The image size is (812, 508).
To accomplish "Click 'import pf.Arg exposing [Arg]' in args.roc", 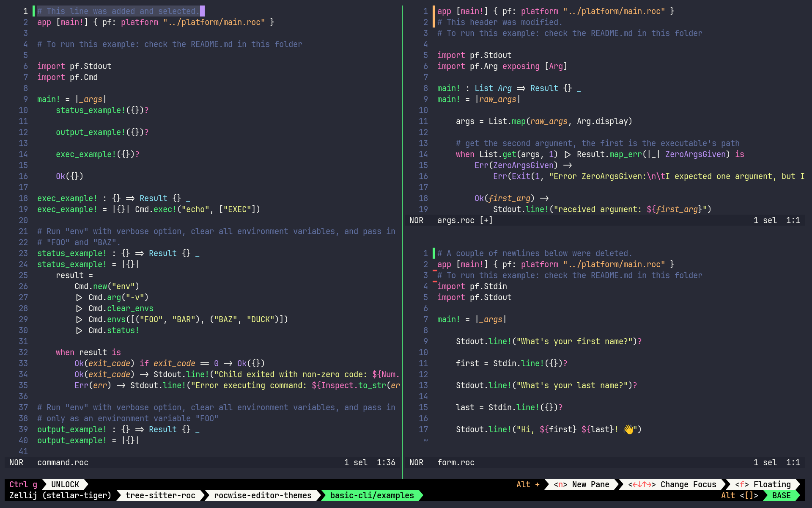I will tap(502, 66).
